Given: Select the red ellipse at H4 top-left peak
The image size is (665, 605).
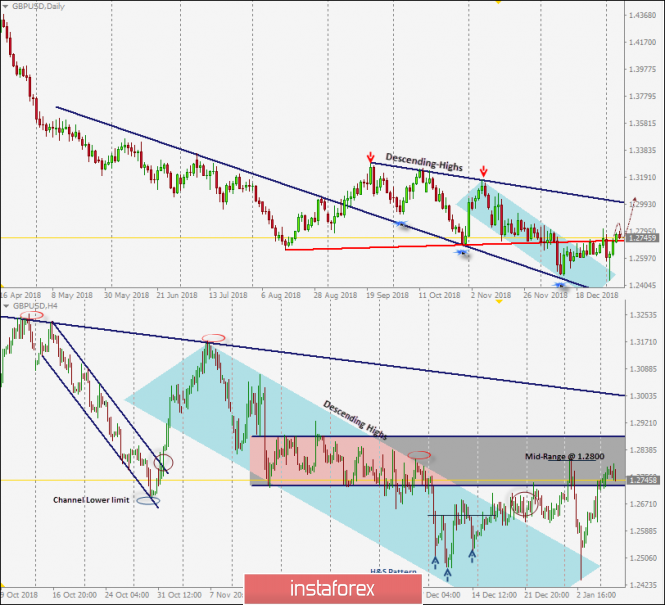Looking at the screenshot, I should [32, 316].
